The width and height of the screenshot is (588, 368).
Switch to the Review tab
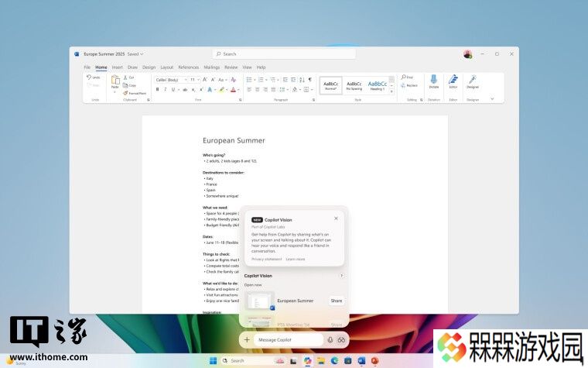click(x=231, y=67)
